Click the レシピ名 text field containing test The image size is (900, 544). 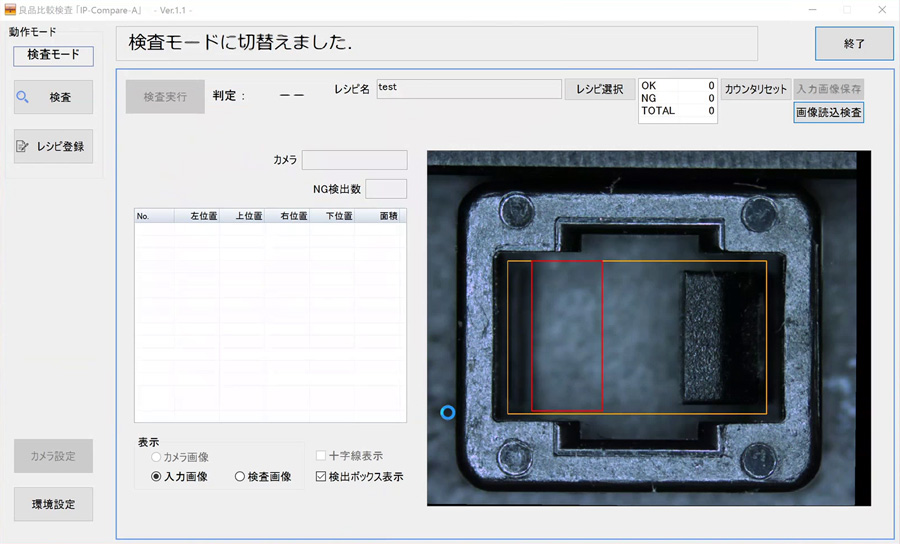(x=468, y=89)
